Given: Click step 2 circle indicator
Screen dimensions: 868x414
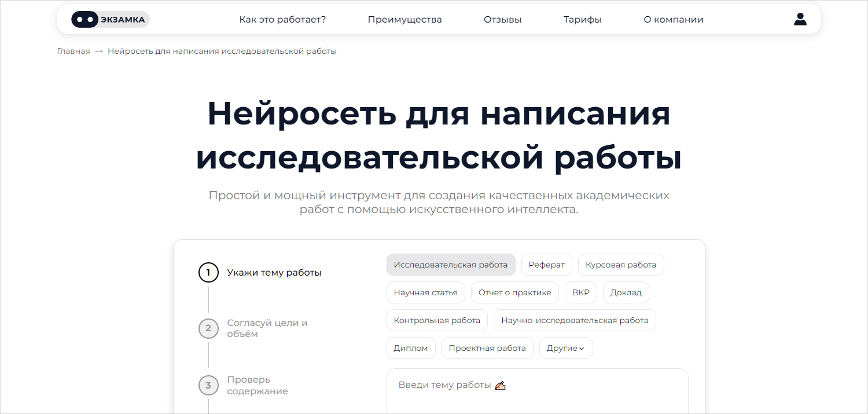Looking at the screenshot, I should (x=208, y=328).
